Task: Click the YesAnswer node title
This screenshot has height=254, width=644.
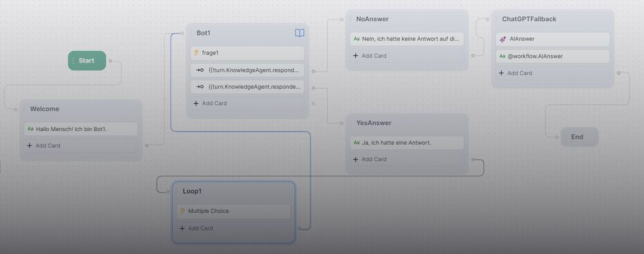Action: [x=374, y=123]
